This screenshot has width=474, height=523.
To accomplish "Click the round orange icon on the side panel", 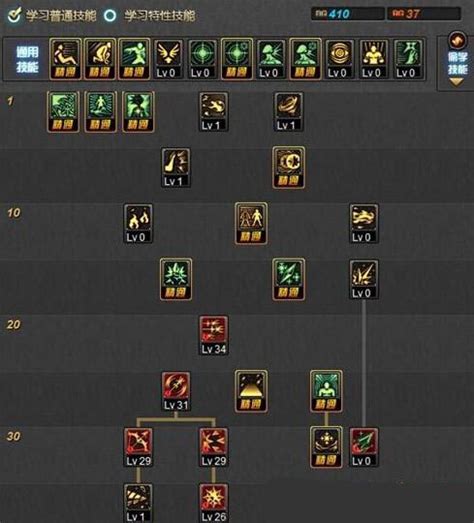I will pyautogui.click(x=457, y=40).
